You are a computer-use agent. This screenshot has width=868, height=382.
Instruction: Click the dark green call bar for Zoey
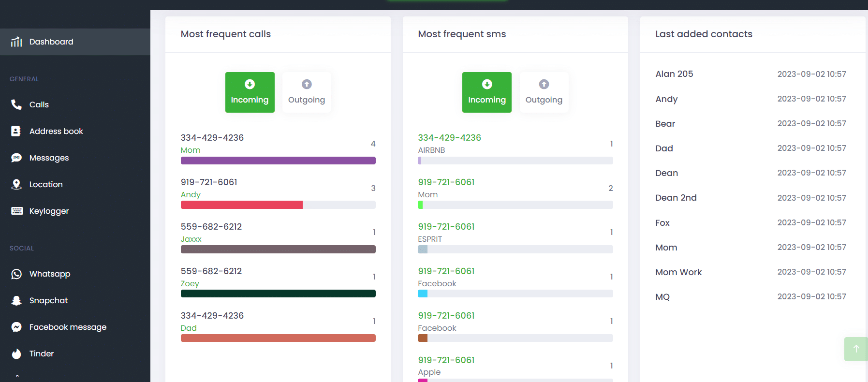pyautogui.click(x=278, y=294)
